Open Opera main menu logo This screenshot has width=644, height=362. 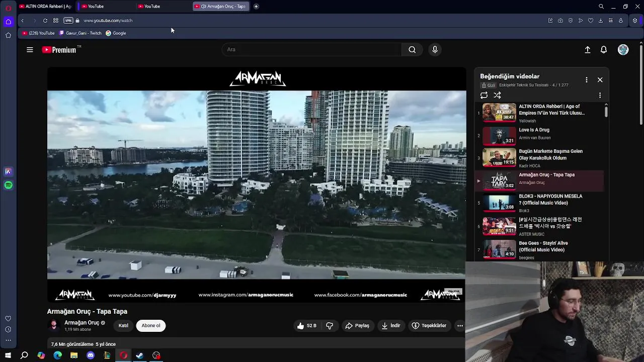8,8
